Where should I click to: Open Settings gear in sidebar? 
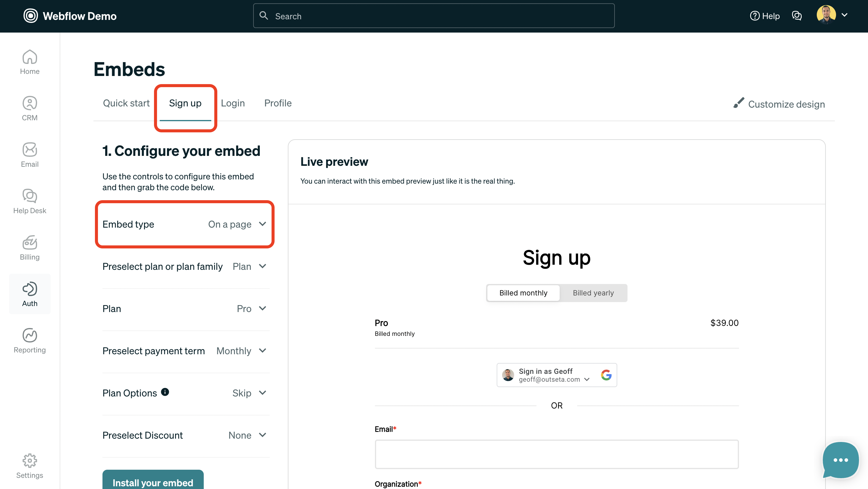[30, 466]
